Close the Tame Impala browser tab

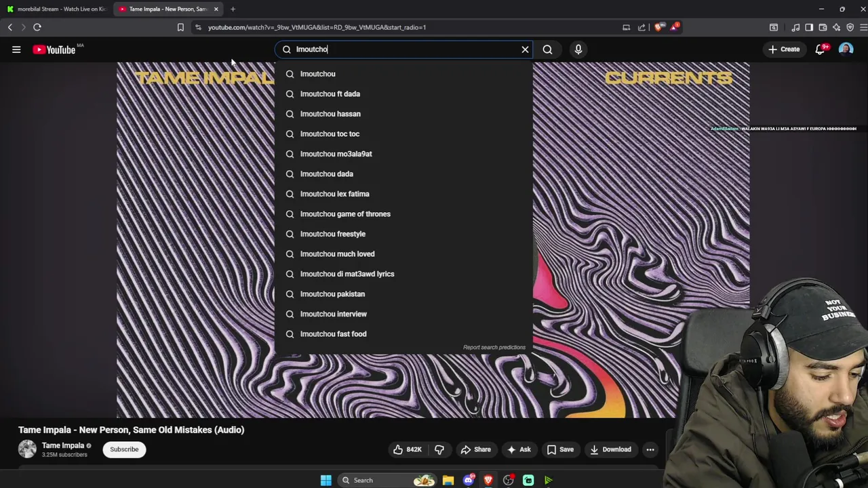tap(216, 9)
